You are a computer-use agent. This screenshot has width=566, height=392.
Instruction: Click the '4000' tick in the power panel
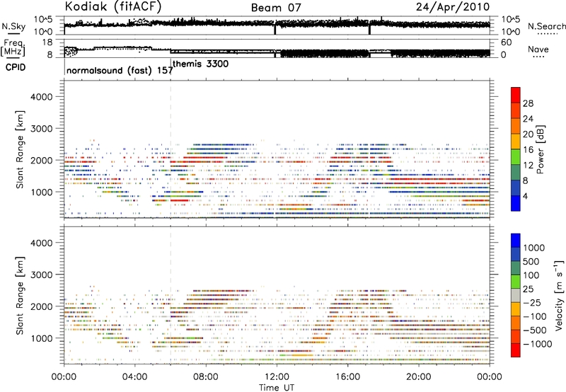[x=41, y=97]
